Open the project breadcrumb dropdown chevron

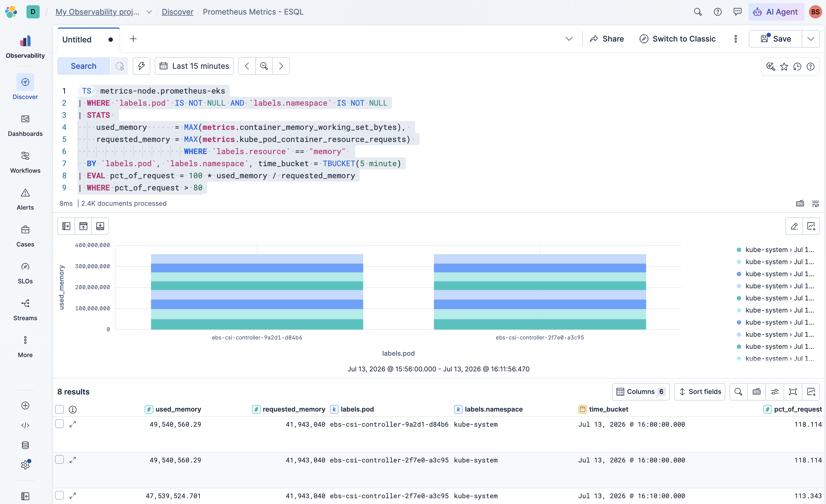tap(149, 12)
